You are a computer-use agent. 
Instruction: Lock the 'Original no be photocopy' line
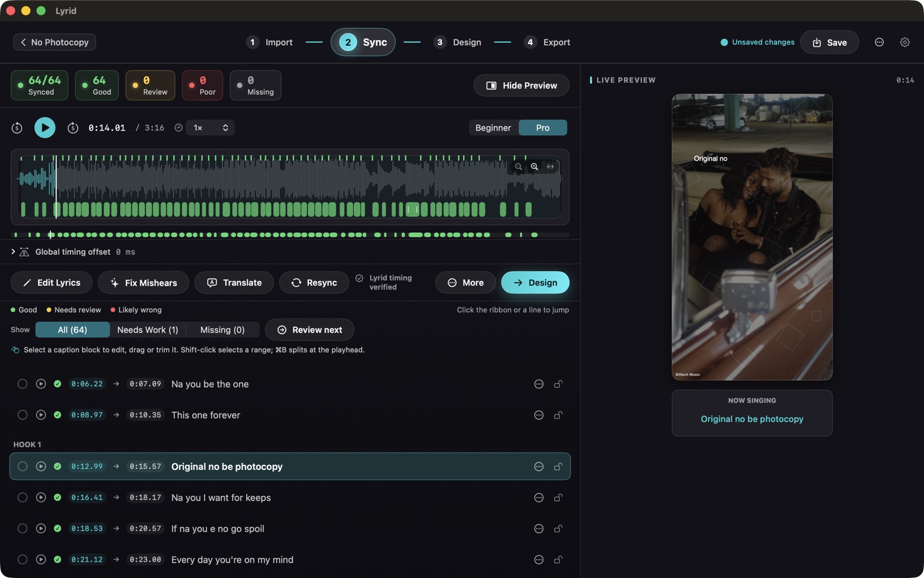pyautogui.click(x=558, y=466)
